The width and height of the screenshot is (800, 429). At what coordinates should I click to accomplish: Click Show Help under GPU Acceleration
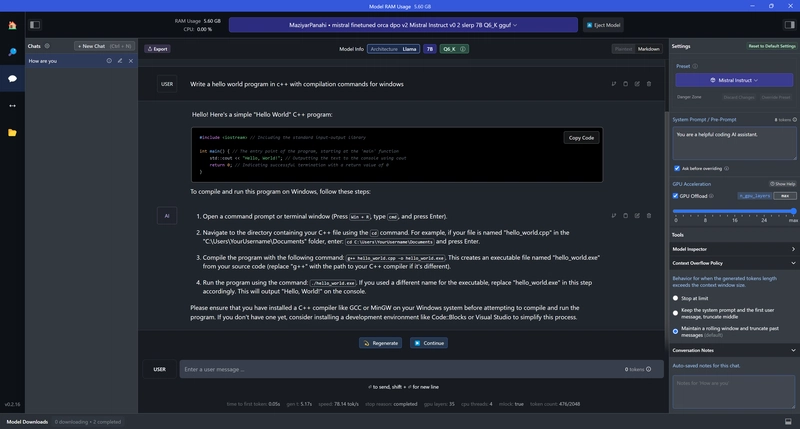click(783, 184)
